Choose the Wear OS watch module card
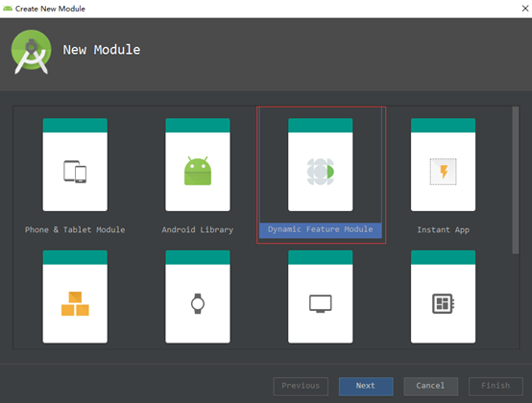The width and height of the screenshot is (532, 403). [198, 296]
